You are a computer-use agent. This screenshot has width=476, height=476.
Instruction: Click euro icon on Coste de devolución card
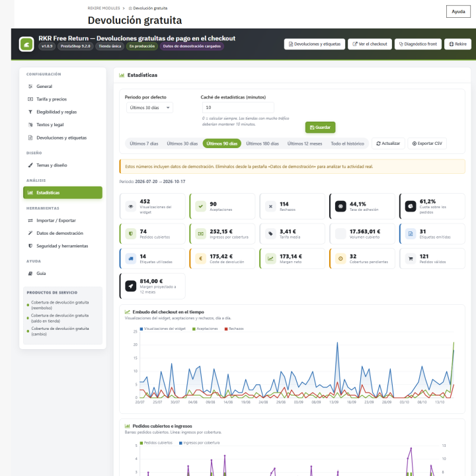click(201, 258)
